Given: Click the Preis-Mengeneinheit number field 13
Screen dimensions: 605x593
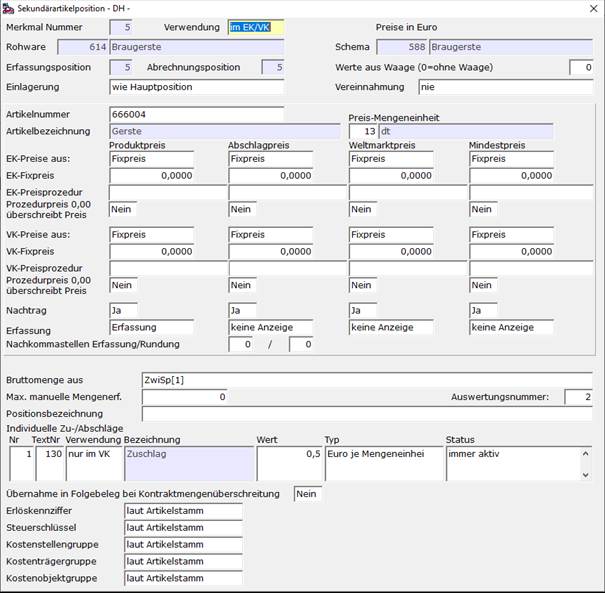Looking at the screenshot, I should coord(363,131).
